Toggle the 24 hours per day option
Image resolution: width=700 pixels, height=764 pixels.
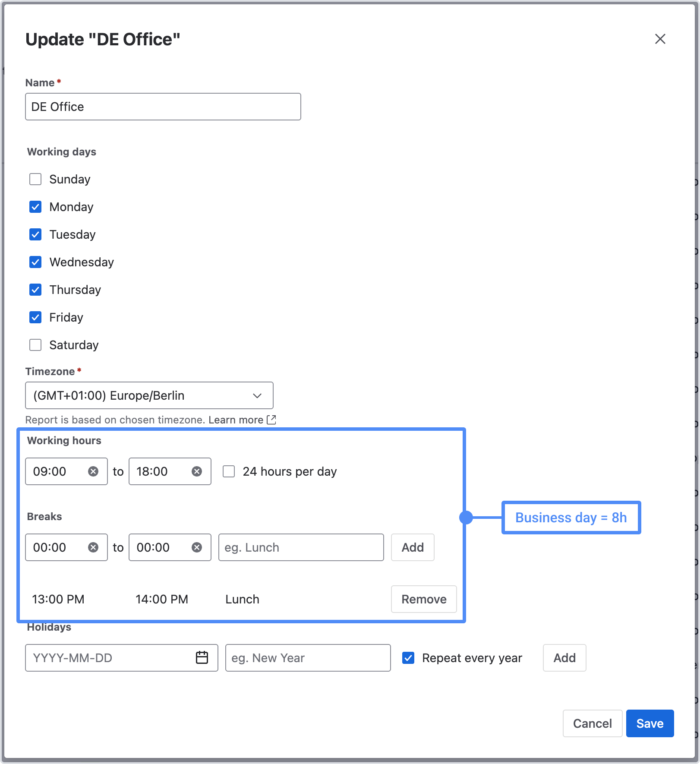point(229,471)
